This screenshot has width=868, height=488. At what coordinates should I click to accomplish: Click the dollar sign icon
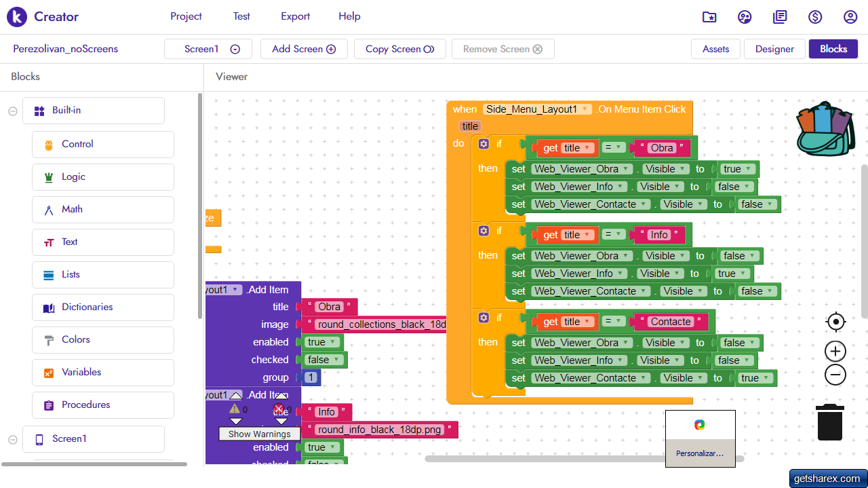point(815,17)
